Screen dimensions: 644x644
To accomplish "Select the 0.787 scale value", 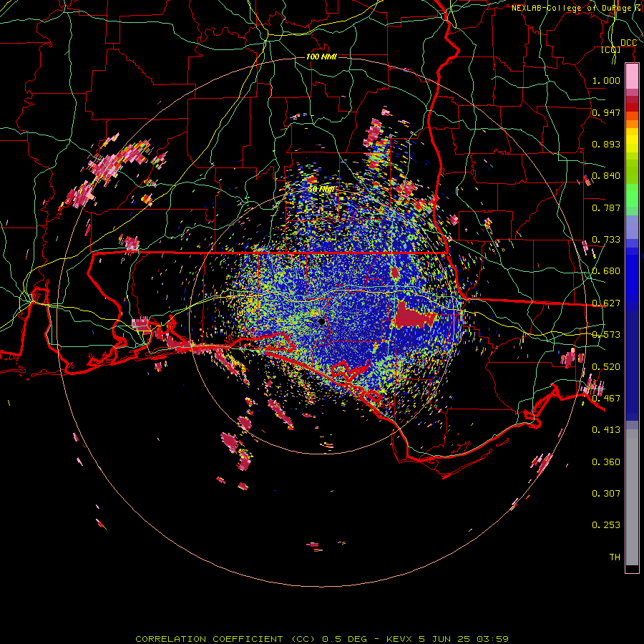I will click(606, 208).
